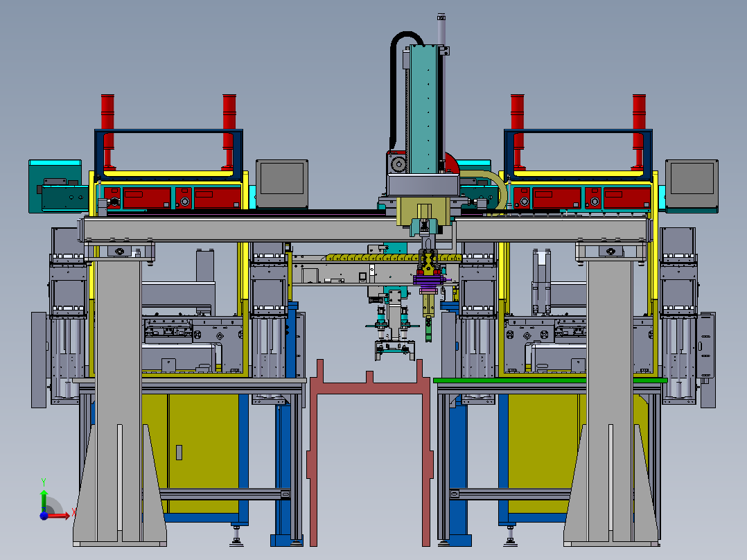Select the gray monitor beside the left station

point(282,184)
